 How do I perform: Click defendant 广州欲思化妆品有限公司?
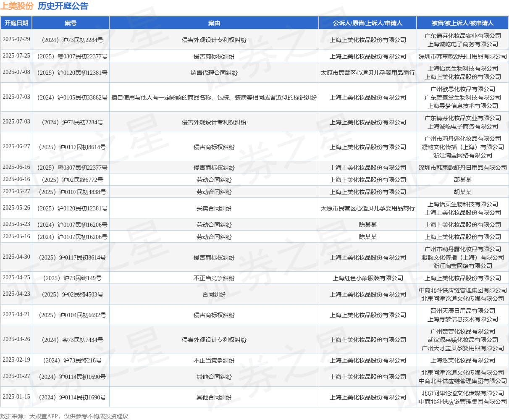click(463, 89)
